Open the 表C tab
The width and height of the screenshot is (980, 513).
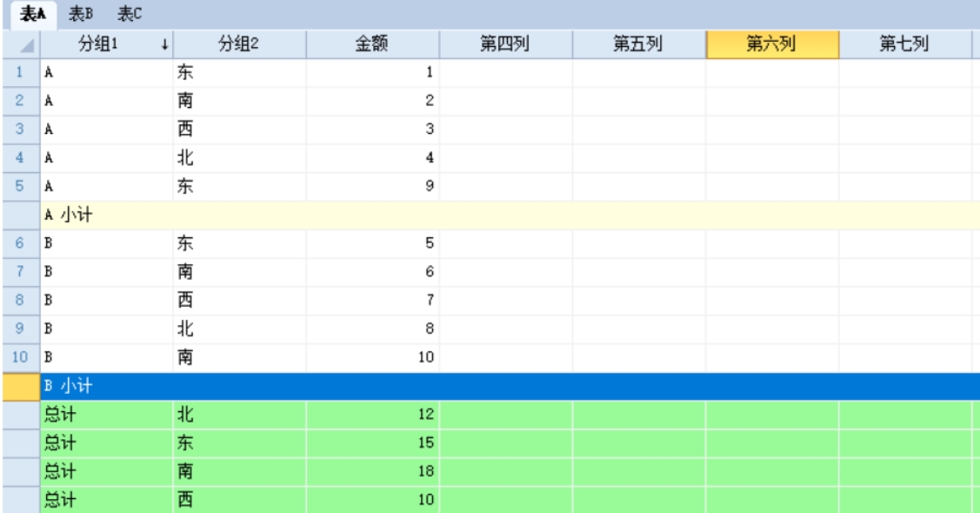tap(130, 15)
